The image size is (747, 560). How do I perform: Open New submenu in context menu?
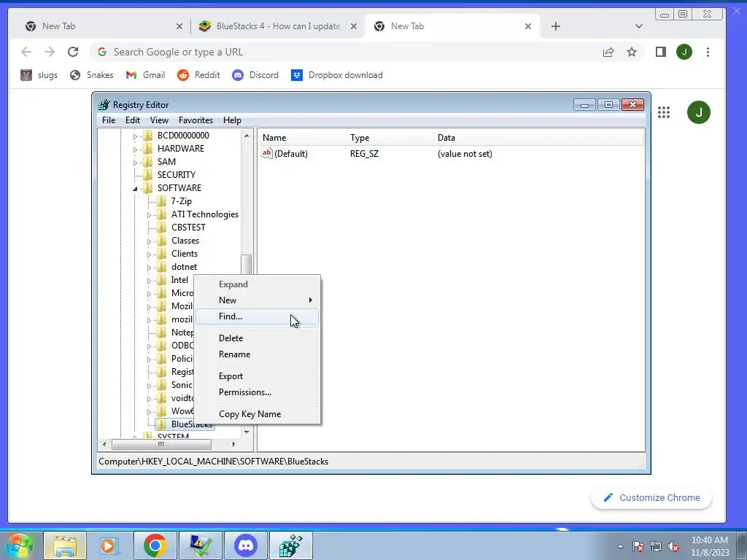tap(258, 300)
